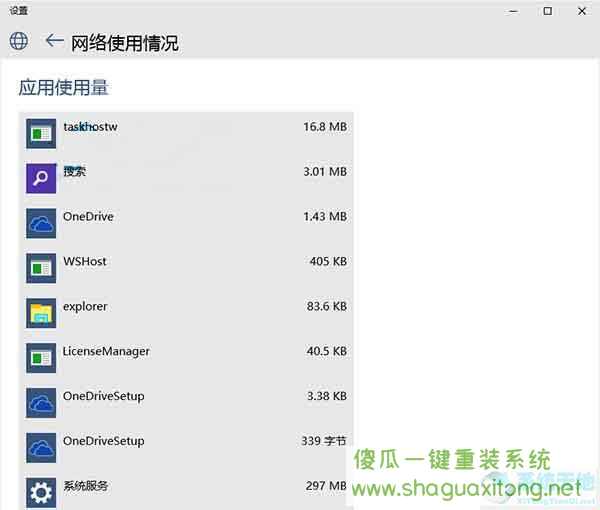Click the 3.38 KB usage value
600x510 pixels.
click(x=327, y=396)
